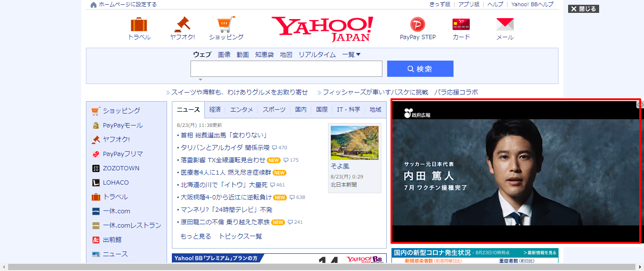Screen dimensions: 644x271
Task: Switch search to 画像 category
Action: 224,55
